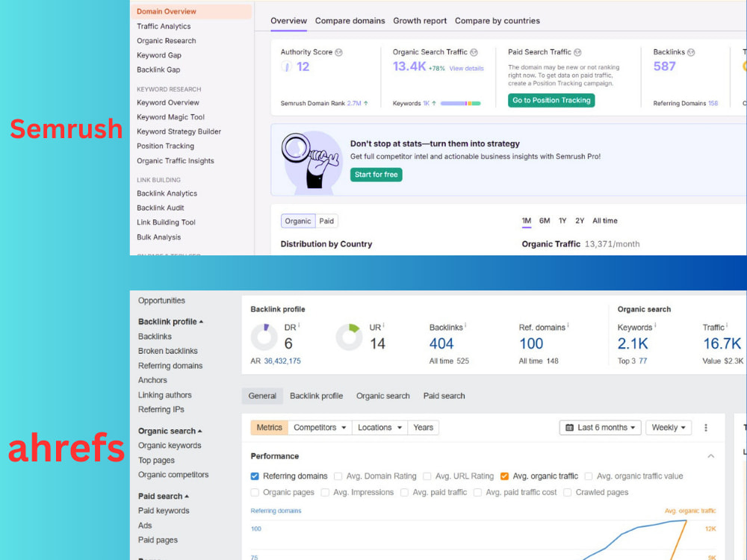
Task: Open Top pages in Ahrefs sidebar
Action: [156, 461]
